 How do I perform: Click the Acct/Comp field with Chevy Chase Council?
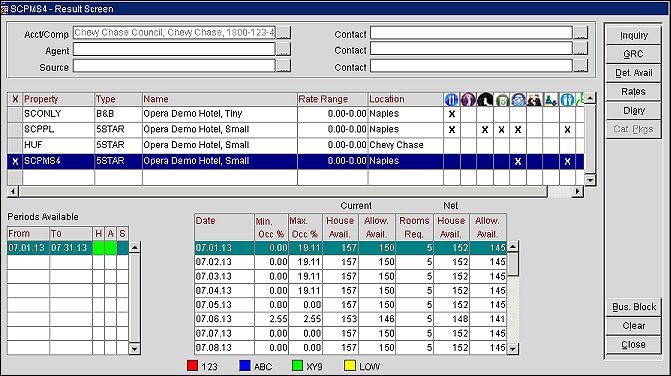174,33
